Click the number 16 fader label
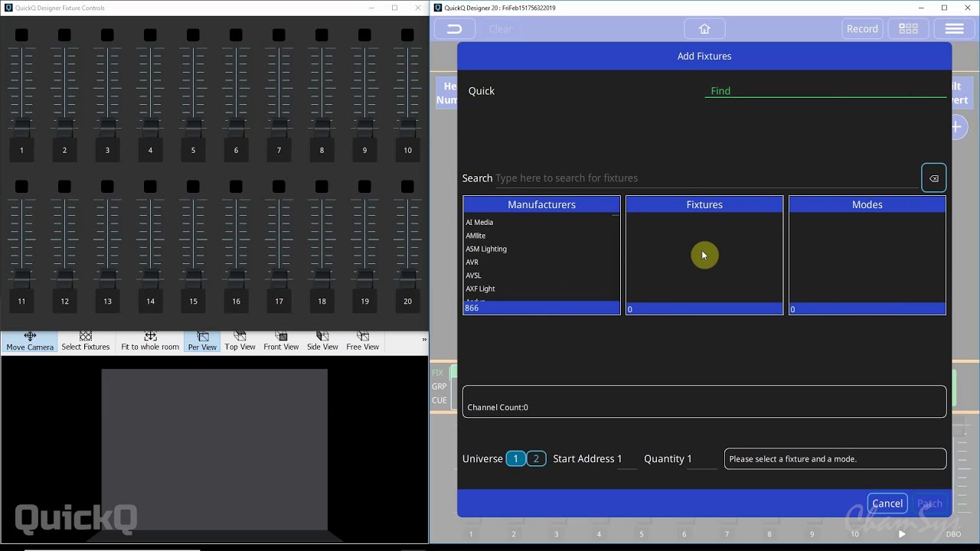Image resolution: width=980 pixels, height=551 pixels. point(236,302)
